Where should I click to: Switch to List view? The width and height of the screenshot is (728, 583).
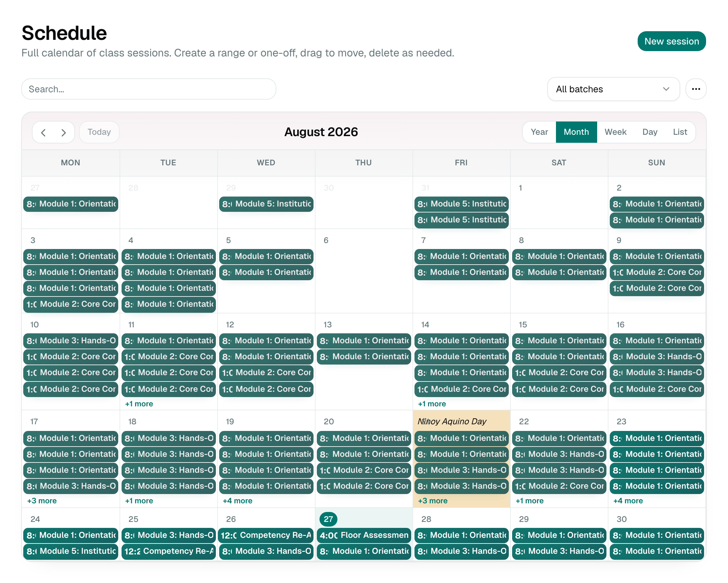coord(680,132)
